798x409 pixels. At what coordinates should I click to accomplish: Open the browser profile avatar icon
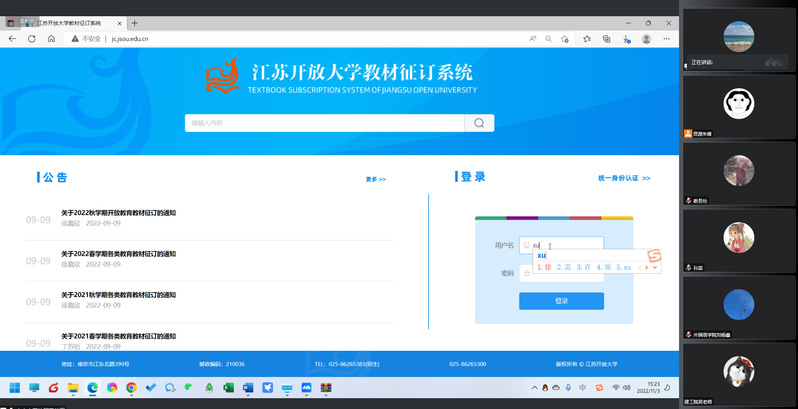point(646,39)
